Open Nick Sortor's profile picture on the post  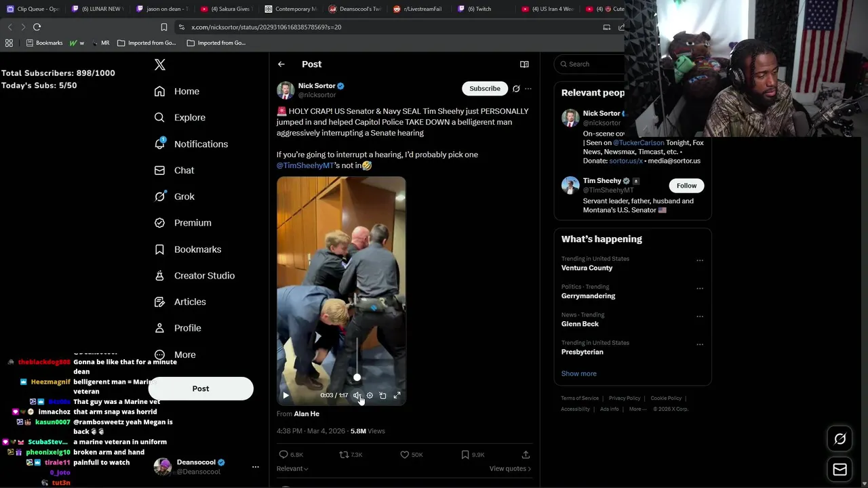coord(285,90)
